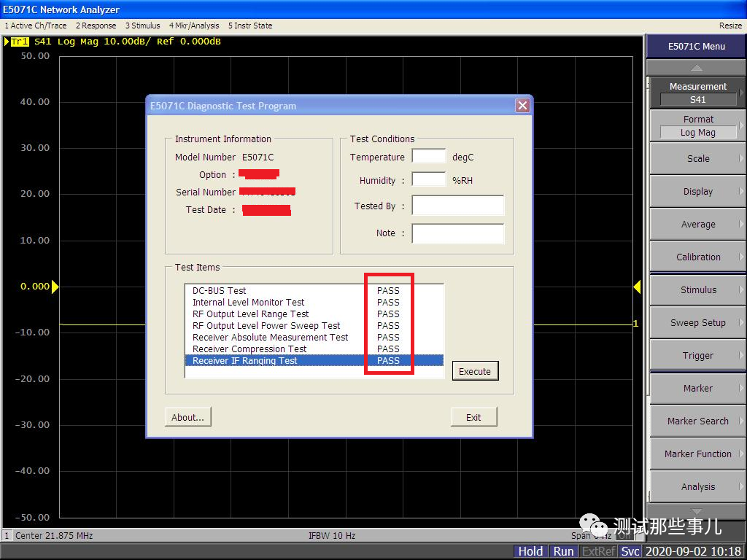747x560 pixels.
Task: Click the E5071C Menu softkey header
Action: tap(696, 47)
